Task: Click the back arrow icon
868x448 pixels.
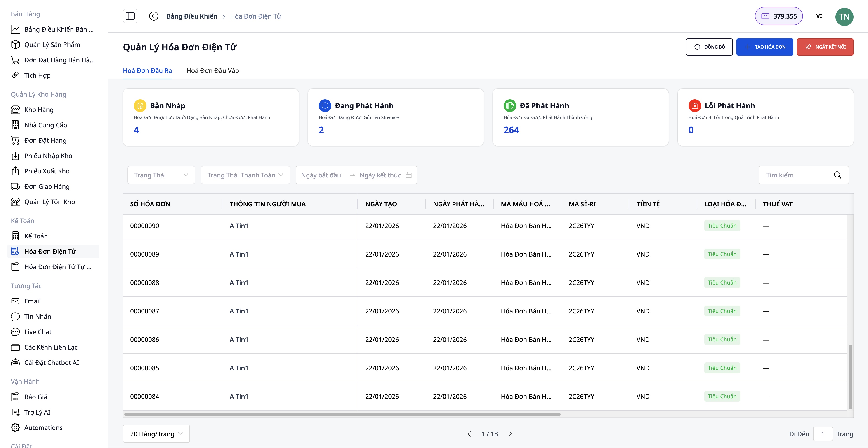Action: [x=154, y=16]
